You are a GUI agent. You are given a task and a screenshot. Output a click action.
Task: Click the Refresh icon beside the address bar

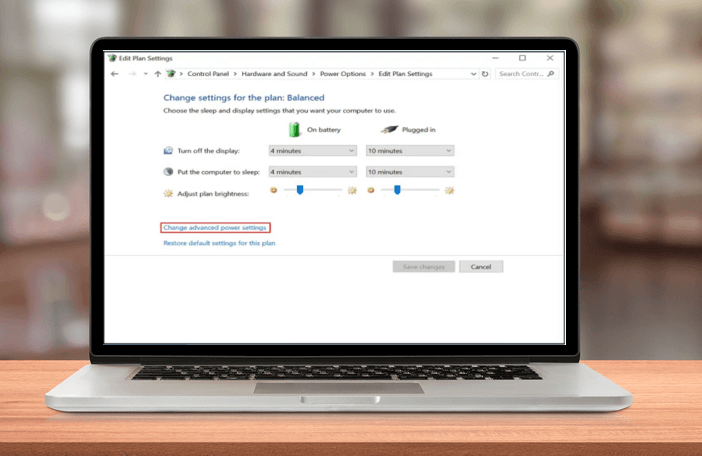486,74
